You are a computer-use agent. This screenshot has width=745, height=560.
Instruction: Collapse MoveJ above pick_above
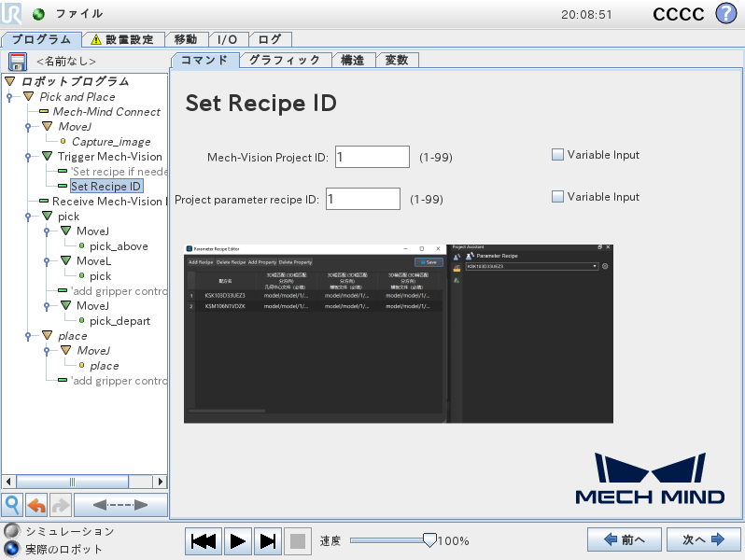tap(66, 231)
